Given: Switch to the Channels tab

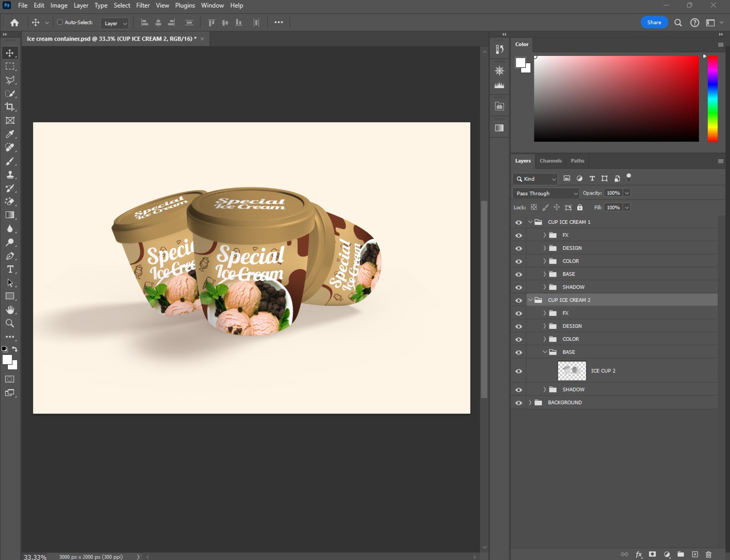Looking at the screenshot, I should click(550, 161).
